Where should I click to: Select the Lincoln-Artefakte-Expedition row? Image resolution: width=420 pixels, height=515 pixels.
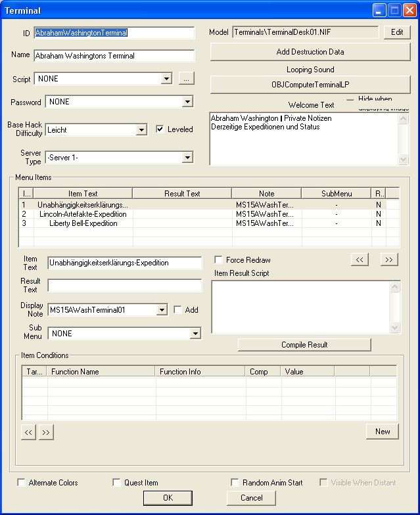coord(209,214)
